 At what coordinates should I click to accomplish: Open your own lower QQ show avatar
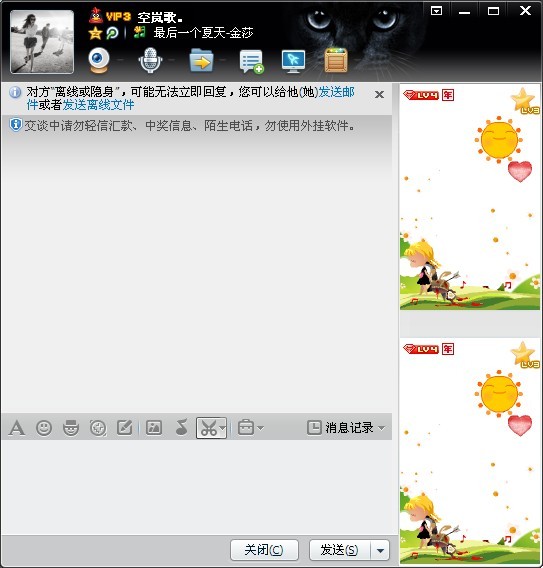click(470, 451)
